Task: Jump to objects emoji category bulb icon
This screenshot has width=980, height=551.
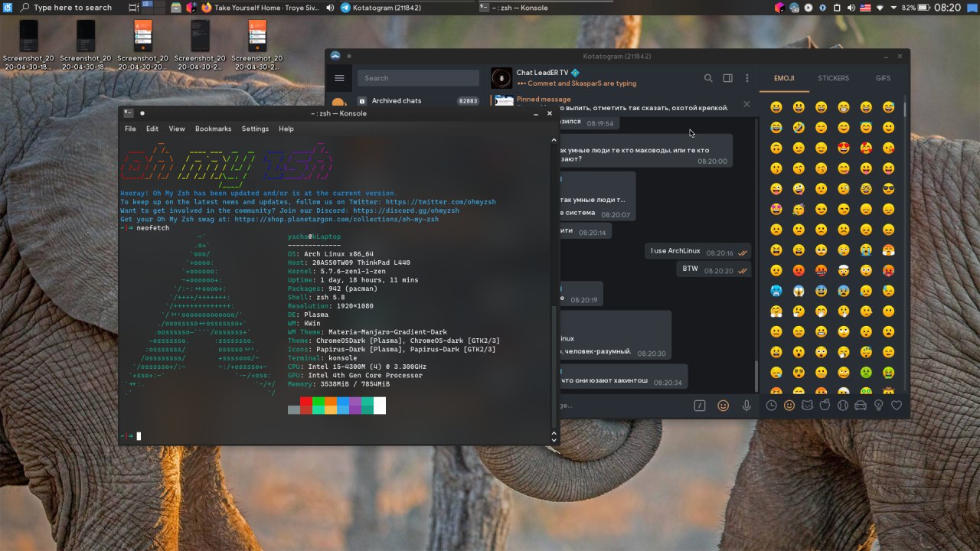Action: point(879,406)
